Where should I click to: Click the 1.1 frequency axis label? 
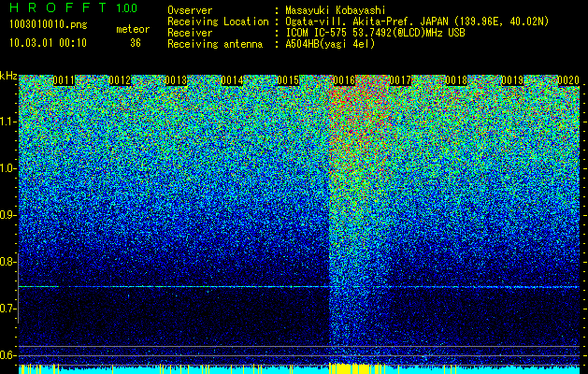coord(7,122)
